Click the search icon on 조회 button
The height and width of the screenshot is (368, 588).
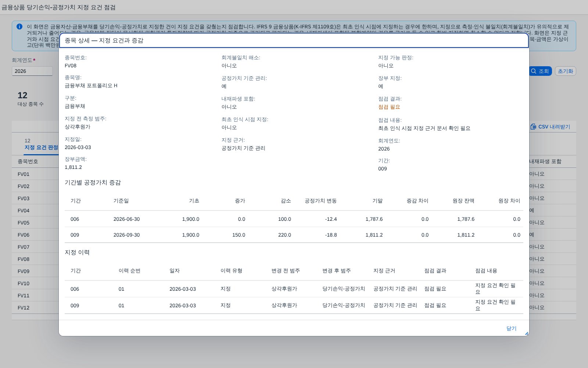tap(534, 71)
